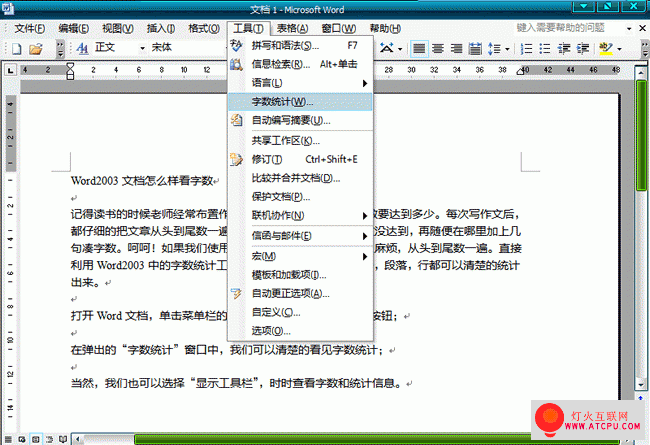Expand the line spacing dropdown arrow
The width and height of the screenshot is (650, 445).
point(507,49)
